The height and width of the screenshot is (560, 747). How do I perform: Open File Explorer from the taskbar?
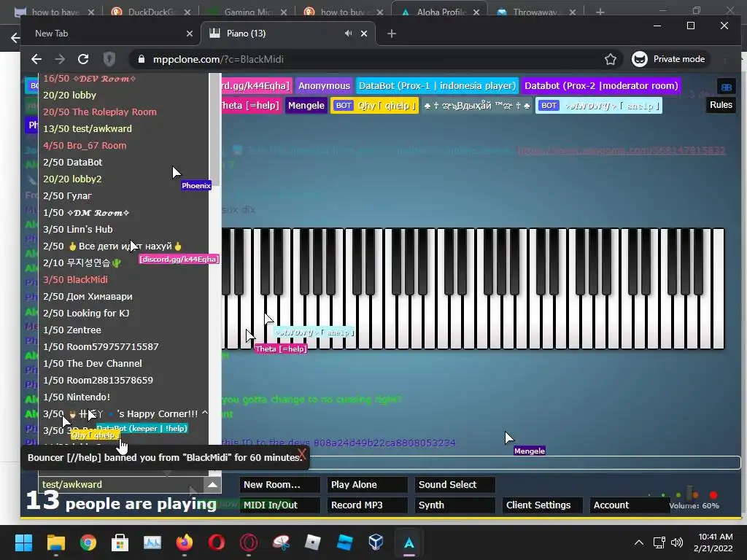point(55,542)
